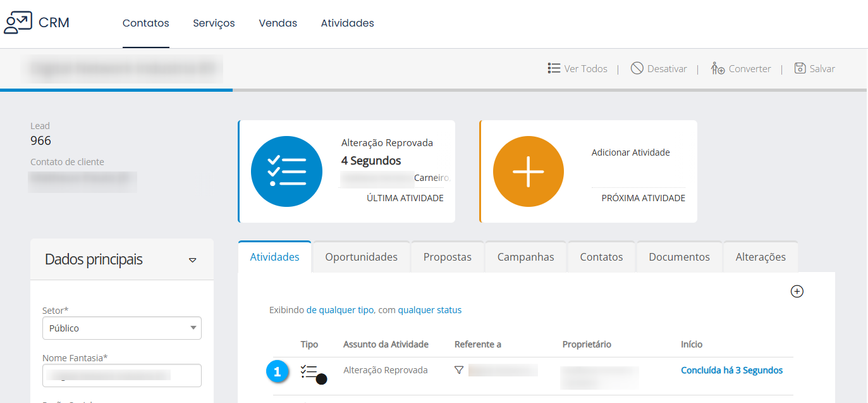Collapse the Dados principais panel
The width and height of the screenshot is (868, 403).
tap(193, 260)
